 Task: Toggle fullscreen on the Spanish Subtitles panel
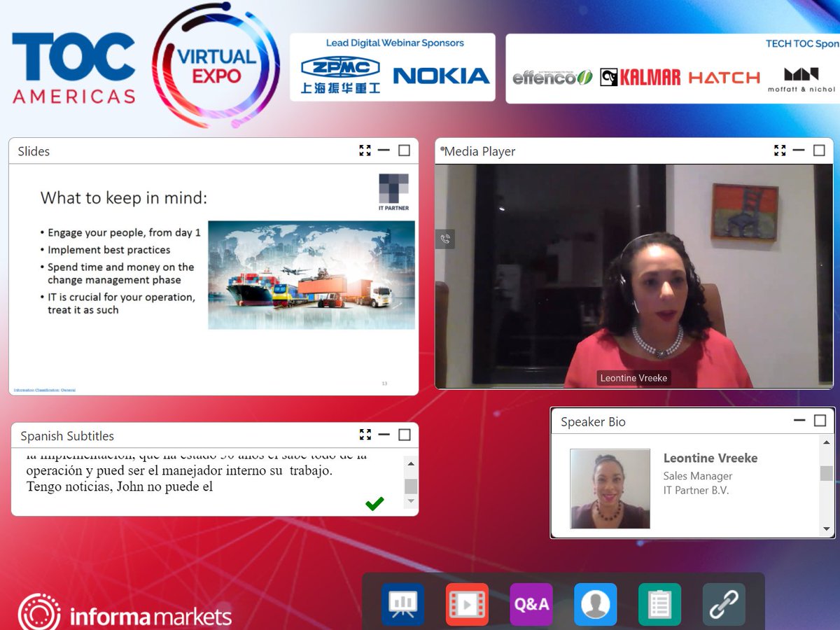365,435
